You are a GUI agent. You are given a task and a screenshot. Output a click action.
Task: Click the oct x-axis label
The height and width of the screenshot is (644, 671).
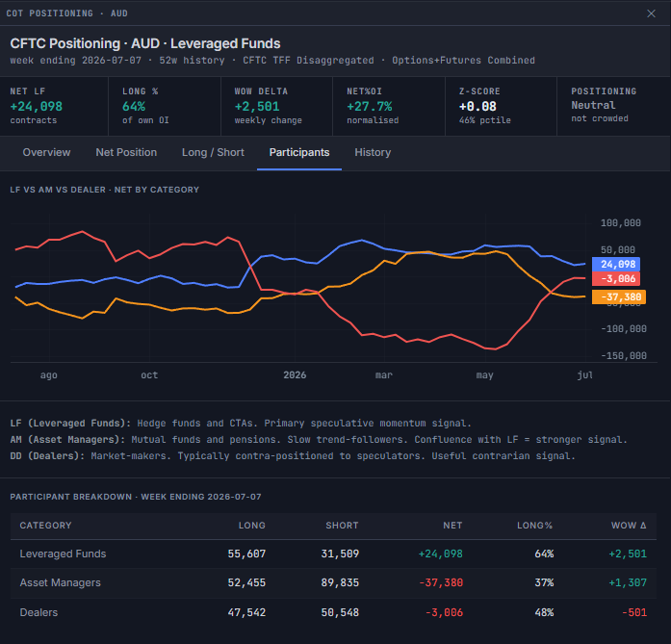pyautogui.click(x=149, y=374)
